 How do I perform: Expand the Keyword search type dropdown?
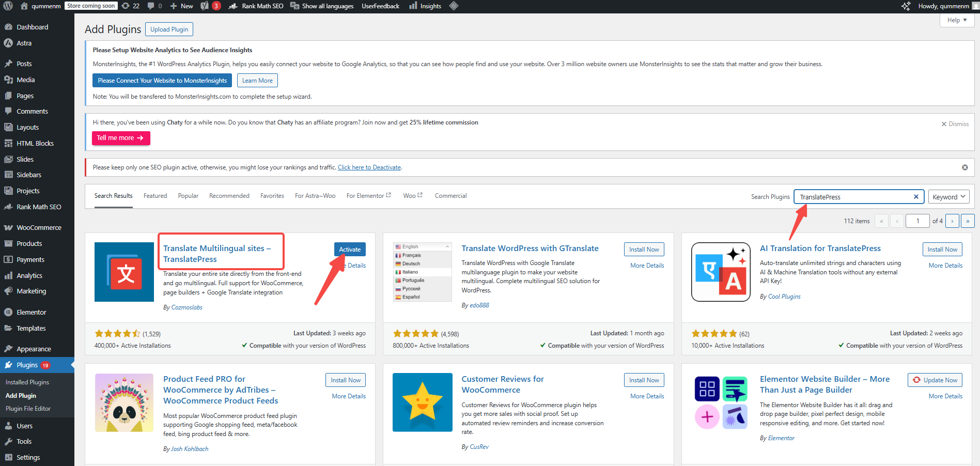[x=948, y=197]
